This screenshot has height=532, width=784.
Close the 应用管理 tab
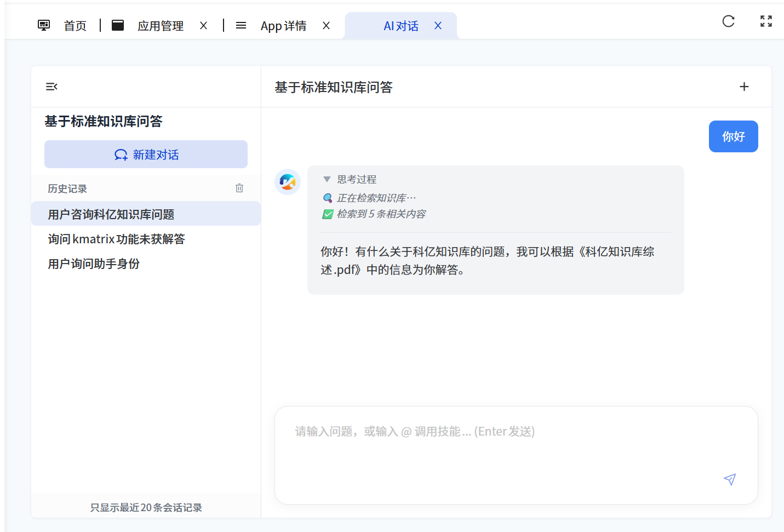coord(203,26)
